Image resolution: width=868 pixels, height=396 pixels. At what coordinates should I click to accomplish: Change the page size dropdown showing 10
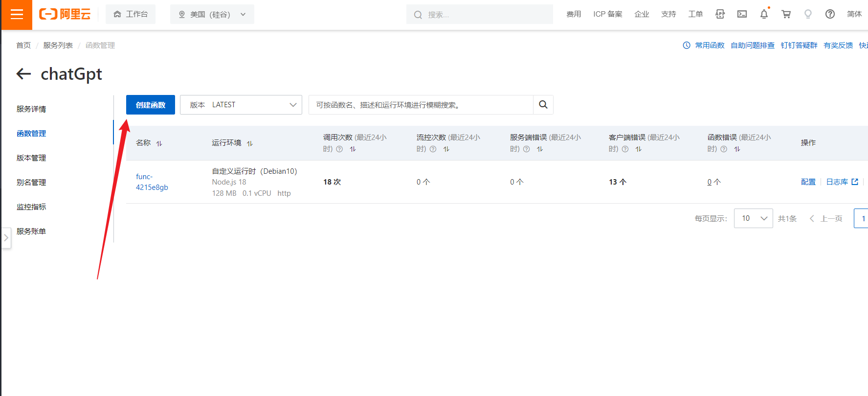[x=753, y=218]
